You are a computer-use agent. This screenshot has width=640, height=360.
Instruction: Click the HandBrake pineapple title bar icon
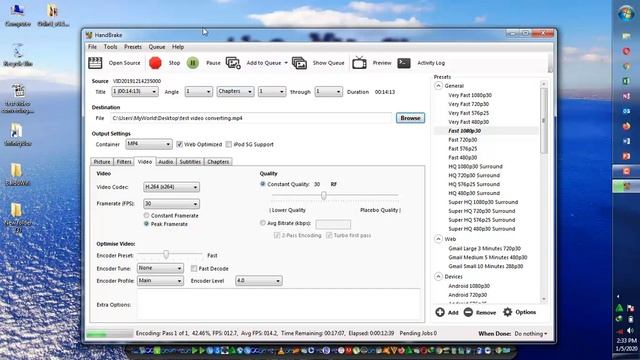pos(89,35)
